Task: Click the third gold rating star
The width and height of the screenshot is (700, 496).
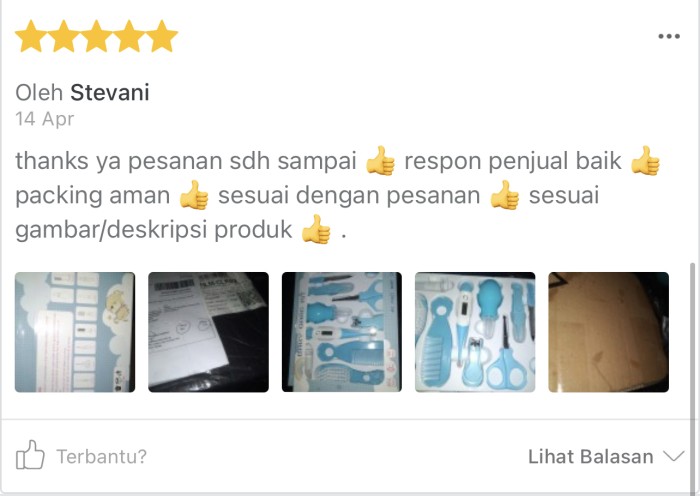Action: click(x=96, y=36)
